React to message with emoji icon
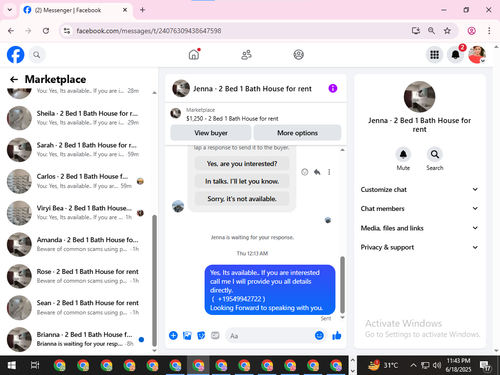Screen dimensions: 500x375 pos(304,172)
